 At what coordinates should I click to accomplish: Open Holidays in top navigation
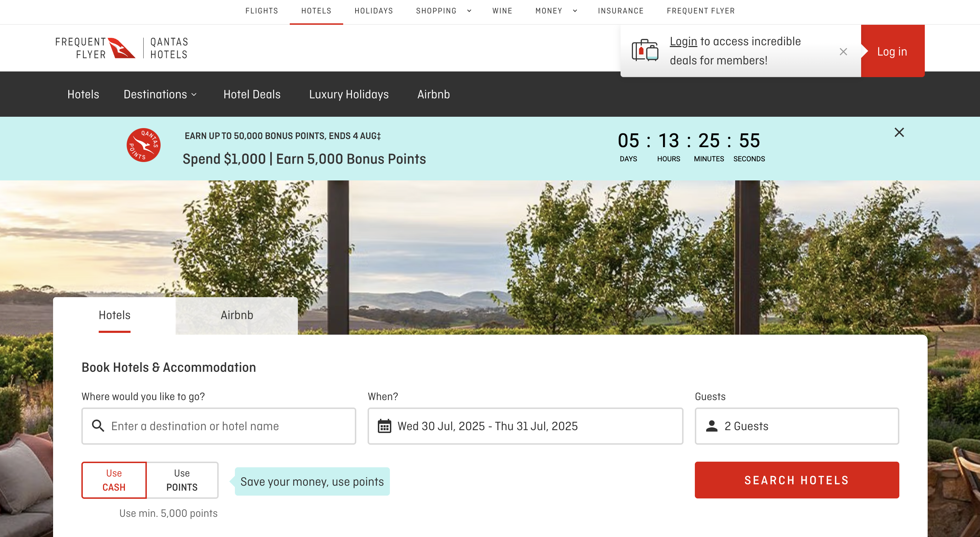click(x=374, y=11)
